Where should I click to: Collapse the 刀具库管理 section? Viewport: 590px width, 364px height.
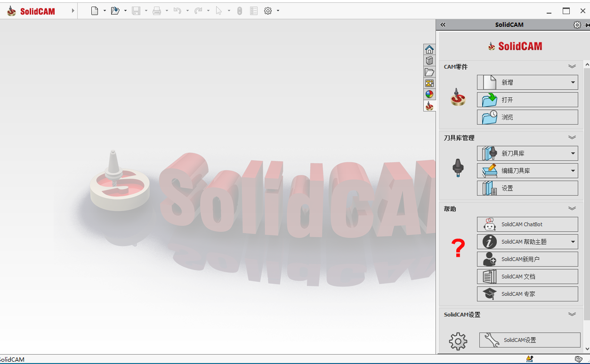click(572, 138)
